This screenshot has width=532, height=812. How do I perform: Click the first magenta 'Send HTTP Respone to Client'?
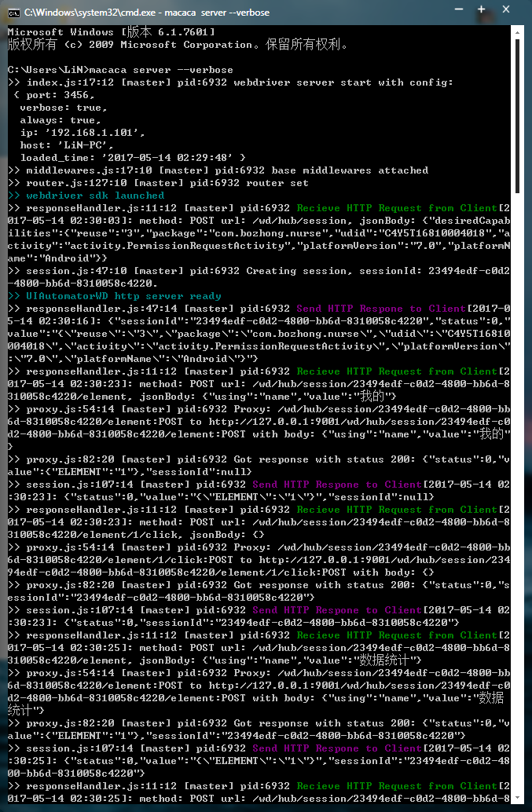coord(381,309)
